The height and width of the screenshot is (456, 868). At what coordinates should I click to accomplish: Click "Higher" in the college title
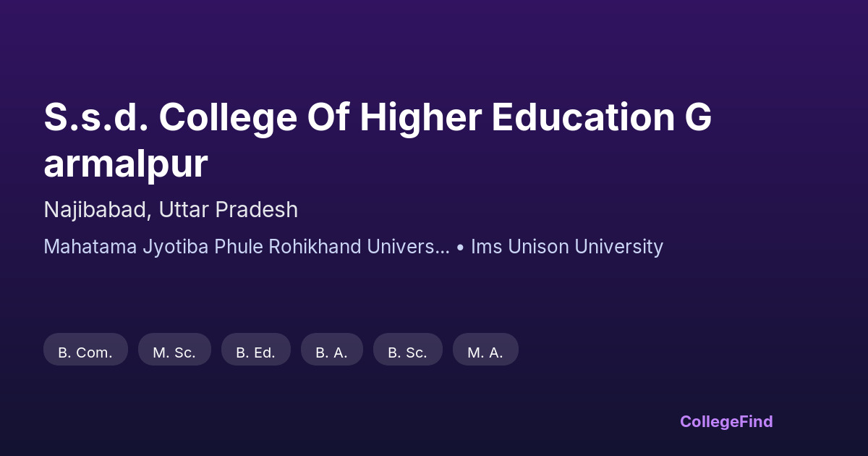point(420,117)
